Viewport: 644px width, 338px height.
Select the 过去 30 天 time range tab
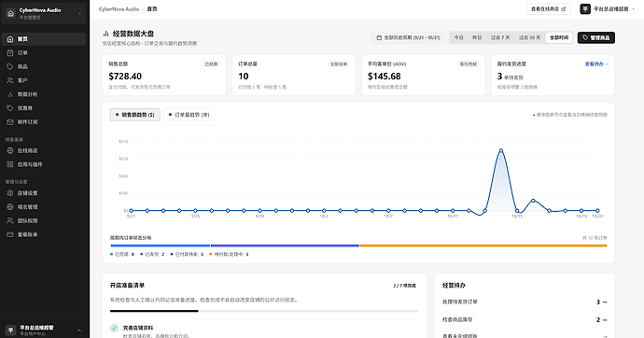529,37
